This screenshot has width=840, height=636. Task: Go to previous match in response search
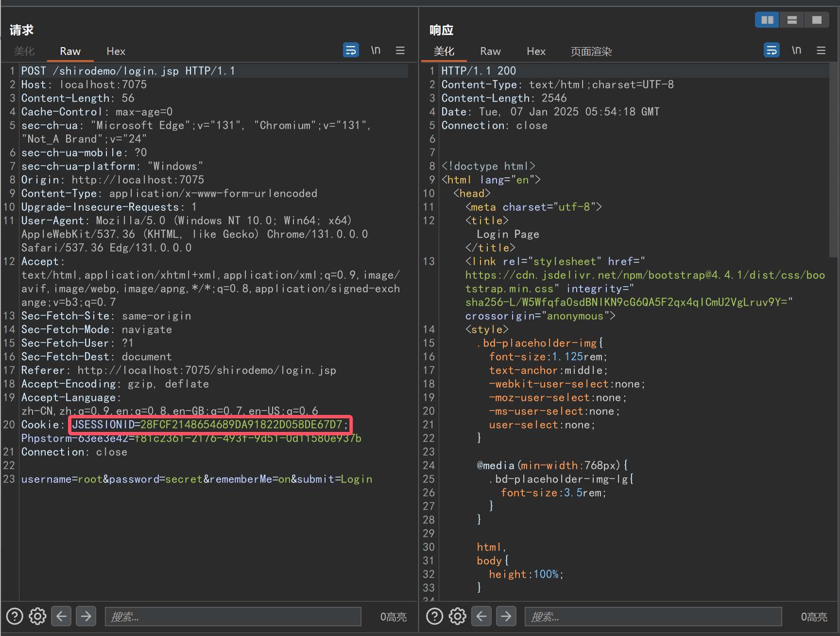tap(481, 616)
